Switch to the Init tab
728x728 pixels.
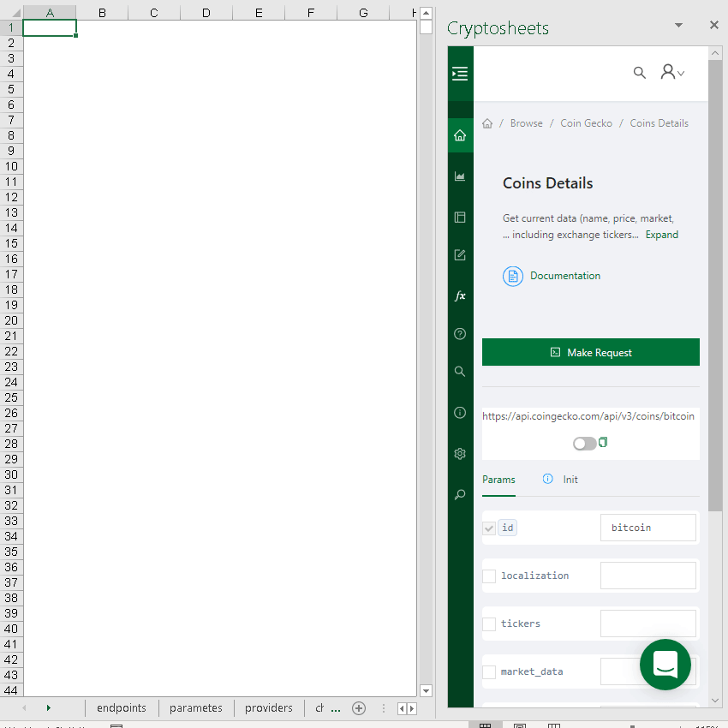point(570,479)
